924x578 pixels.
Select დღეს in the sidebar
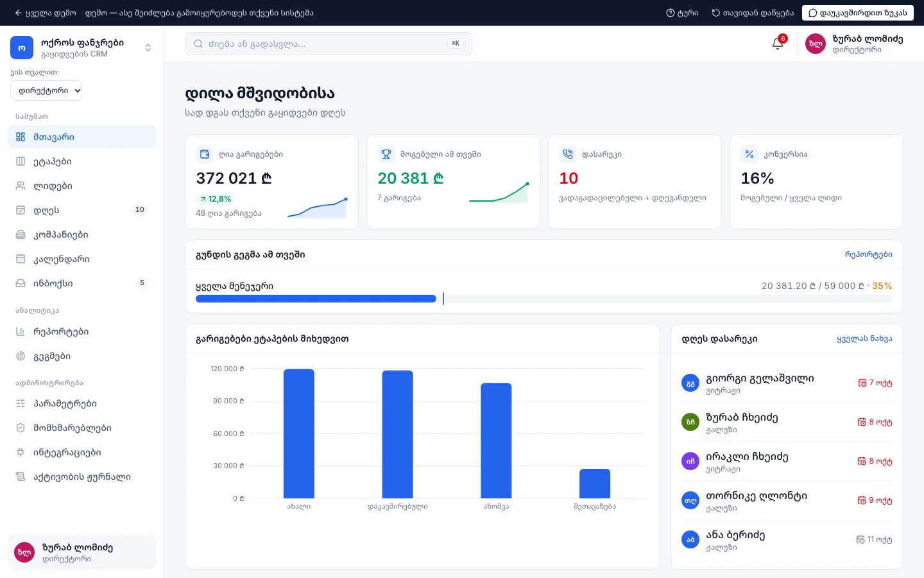[81, 210]
